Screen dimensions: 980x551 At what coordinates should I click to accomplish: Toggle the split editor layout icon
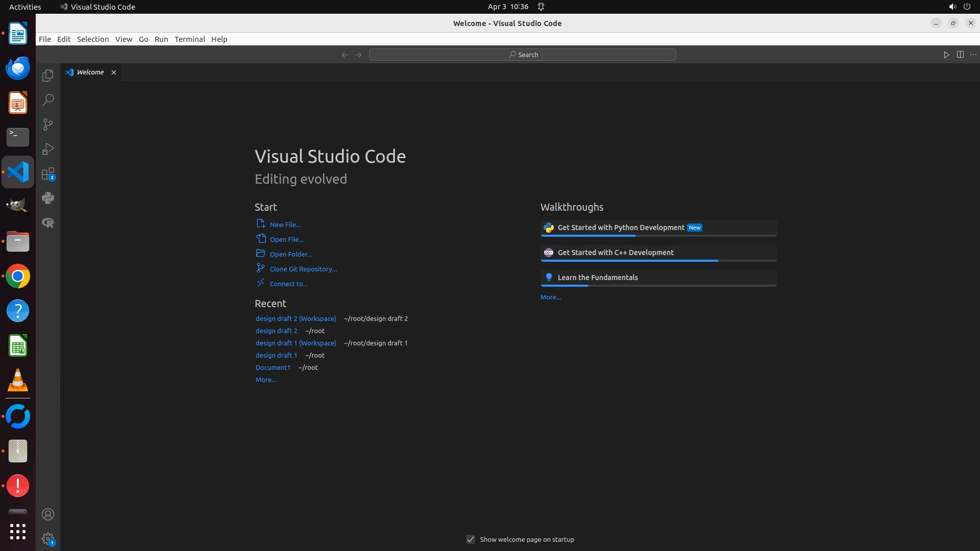click(960, 55)
